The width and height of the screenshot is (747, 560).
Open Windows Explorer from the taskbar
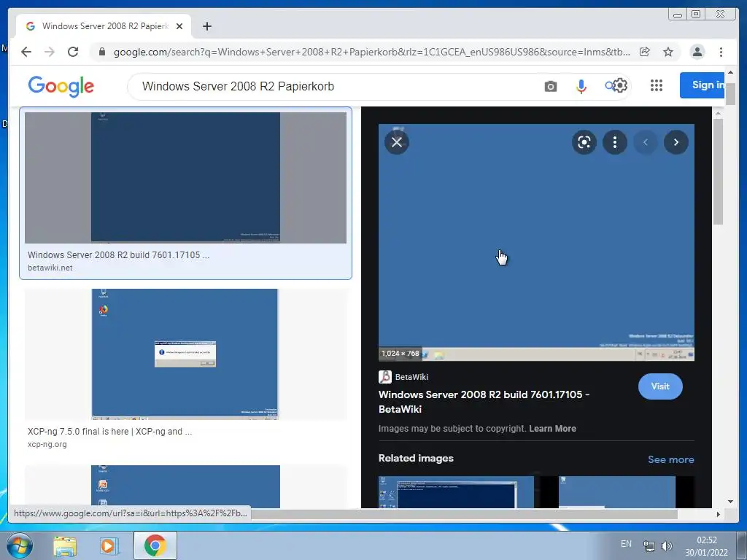pyautogui.click(x=65, y=546)
